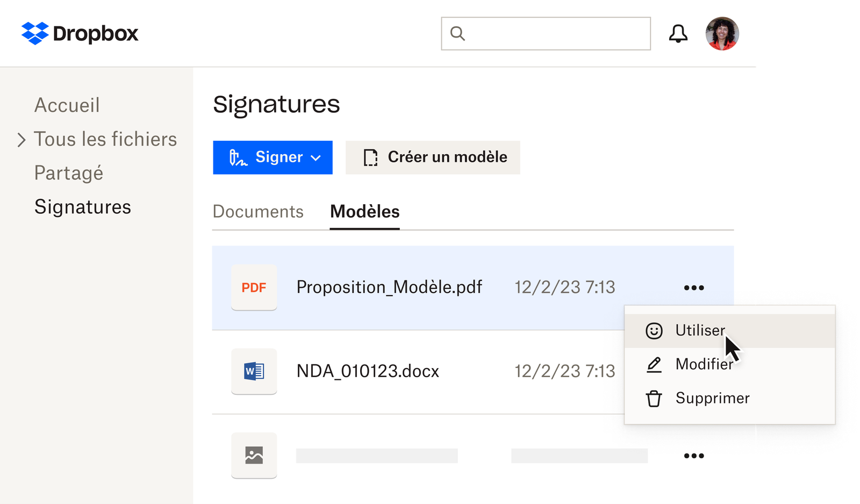860x504 pixels.
Task: Click the Dropbox logo icon
Action: (x=34, y=33)
